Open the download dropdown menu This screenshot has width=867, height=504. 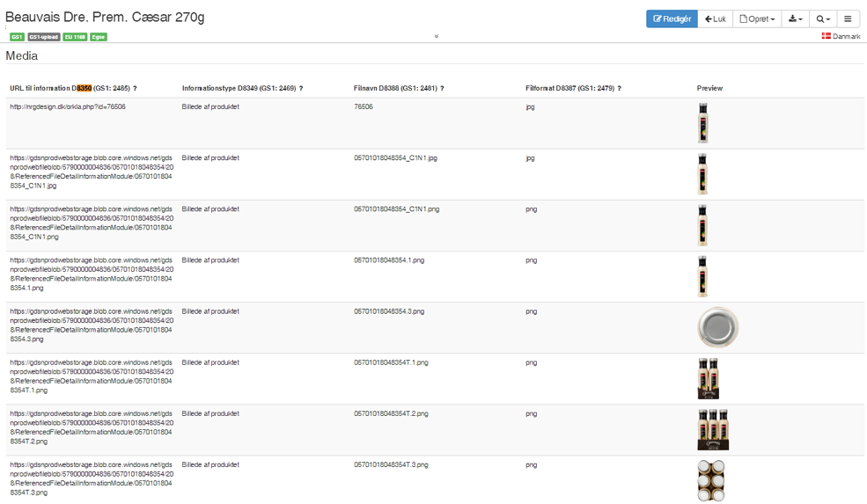pos(795,18)
